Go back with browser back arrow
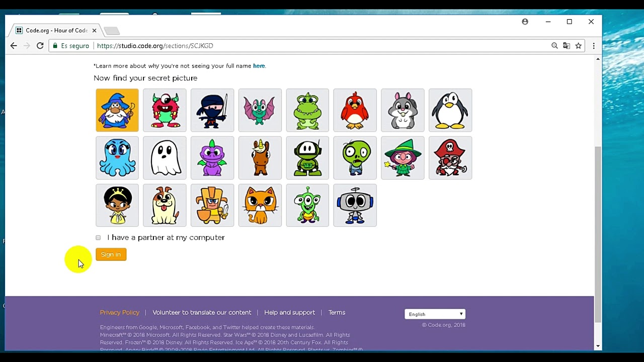Image resolution: width=644 pixels, height=362 pixels. click(14, 46)
